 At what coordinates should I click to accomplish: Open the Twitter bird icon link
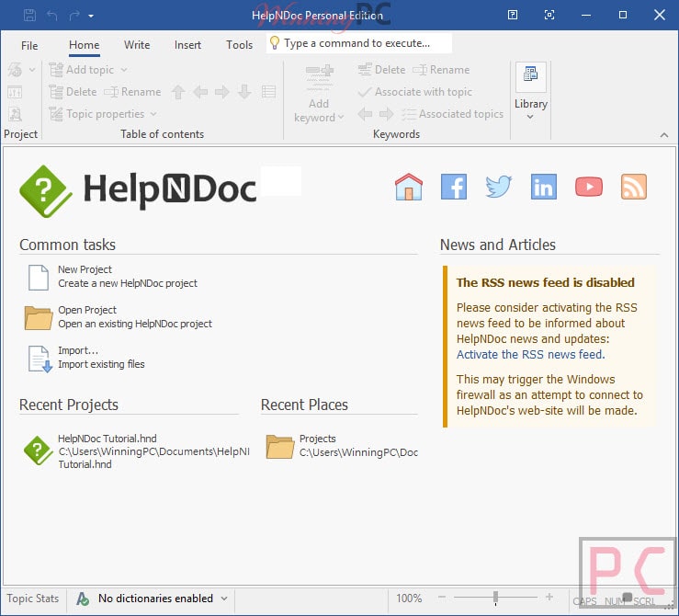[x=498, y=187]
